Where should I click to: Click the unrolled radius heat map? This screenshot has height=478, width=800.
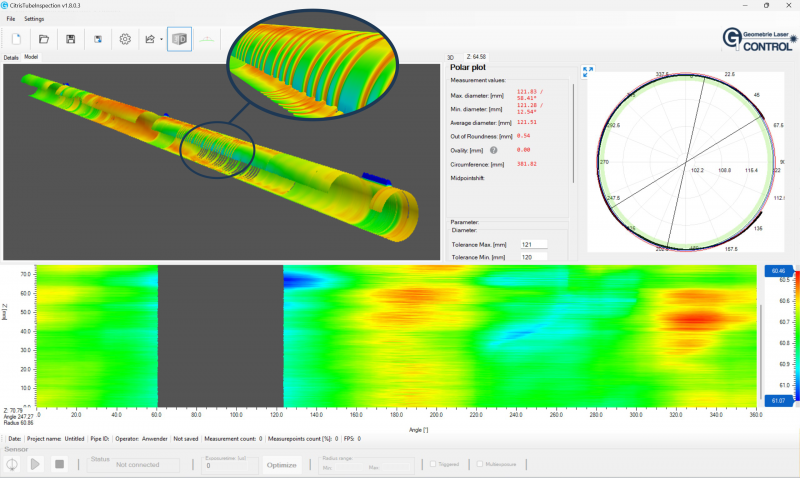(396, 336)
